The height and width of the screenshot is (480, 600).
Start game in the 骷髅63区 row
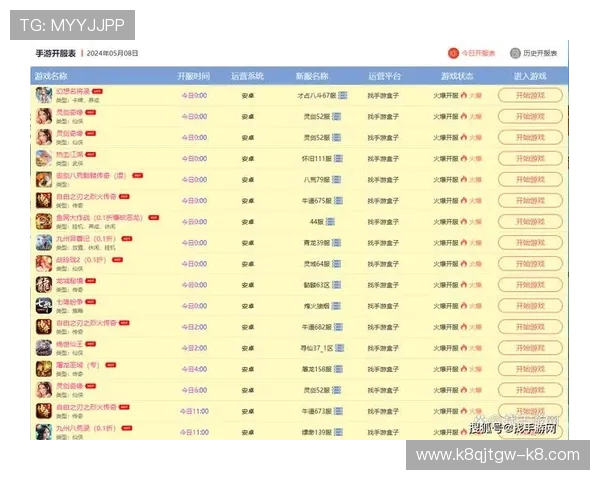click(x=530, y=284)
